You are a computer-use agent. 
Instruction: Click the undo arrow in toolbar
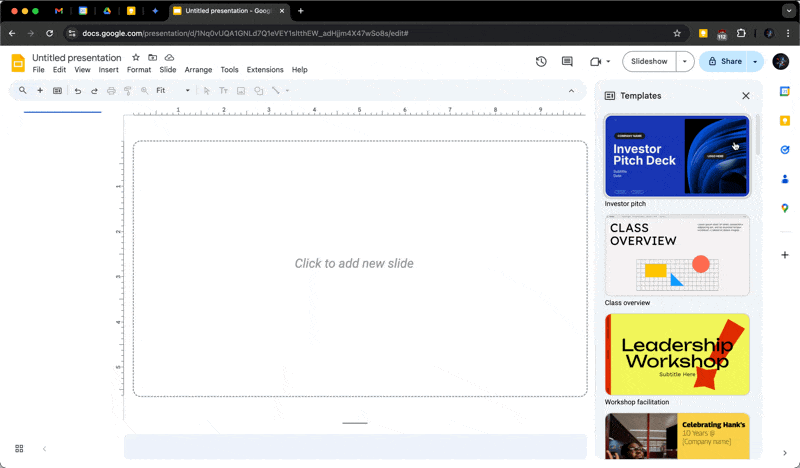coord(78,91)
